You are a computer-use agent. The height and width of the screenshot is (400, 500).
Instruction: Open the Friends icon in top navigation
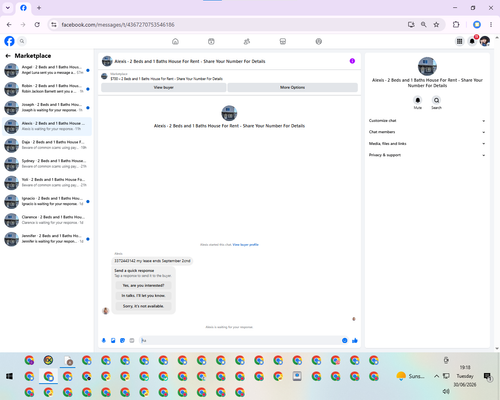[247, 41]
